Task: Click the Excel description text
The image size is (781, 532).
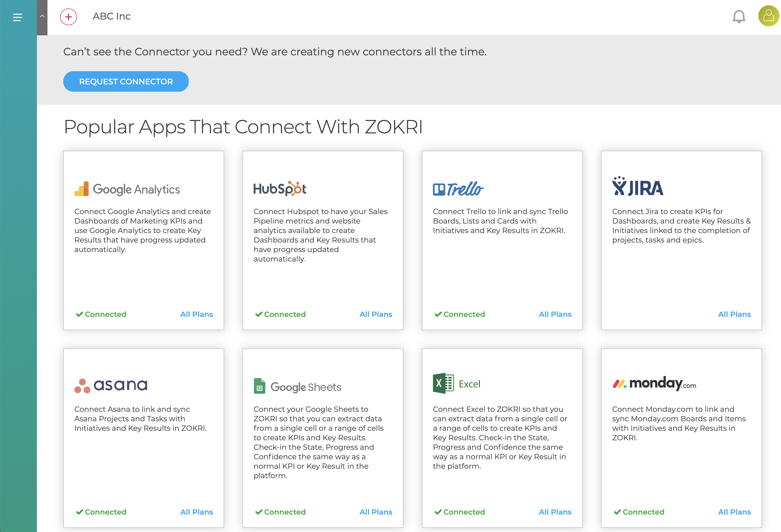Action: tap(500, 438)
